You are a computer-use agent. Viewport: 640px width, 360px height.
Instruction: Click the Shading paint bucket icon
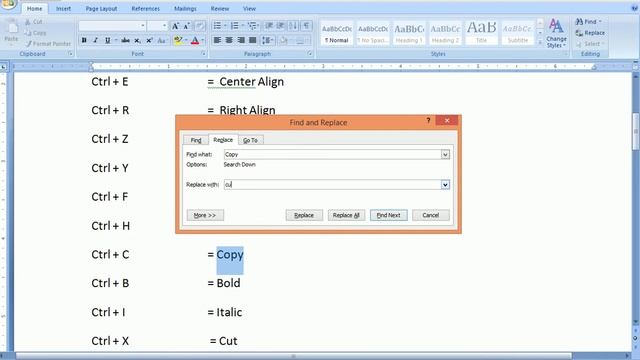click(284, 40)
